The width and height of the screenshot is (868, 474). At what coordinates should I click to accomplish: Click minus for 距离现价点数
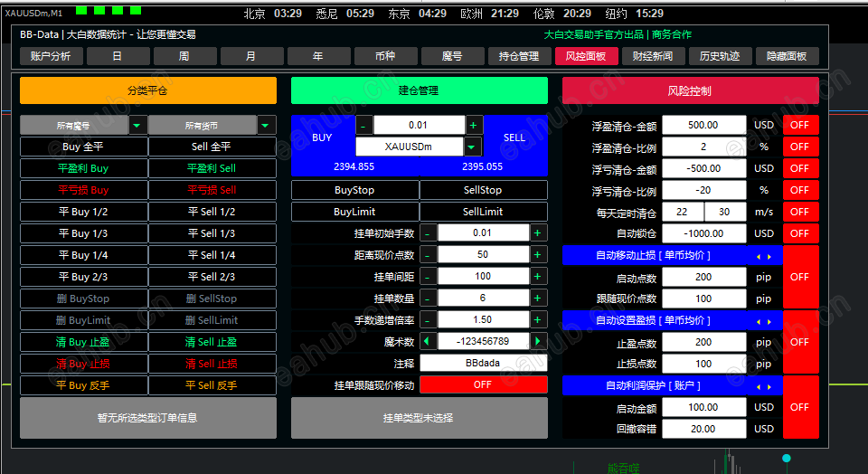428,255
